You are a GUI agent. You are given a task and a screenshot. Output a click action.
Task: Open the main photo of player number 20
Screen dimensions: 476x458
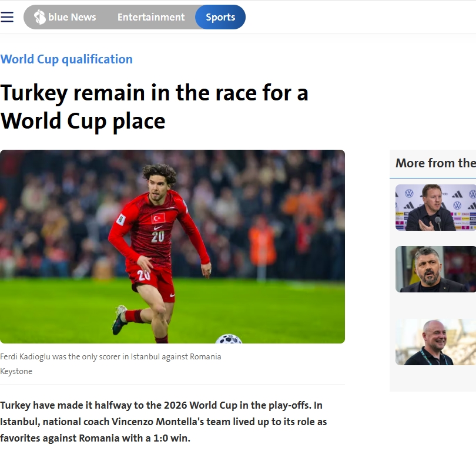[x=172, y=247]
